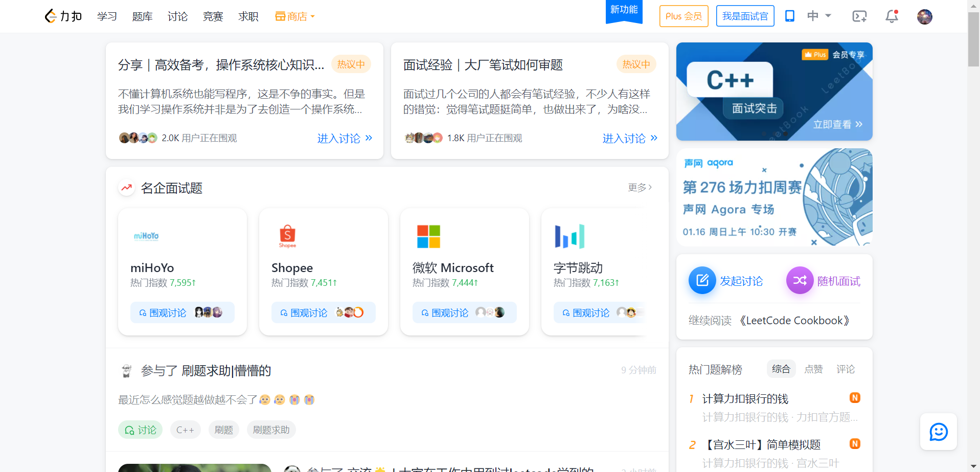Click the 热议中 badge on 操作系统 post
The height and width of the screenshot is (472, 980).
351,64
